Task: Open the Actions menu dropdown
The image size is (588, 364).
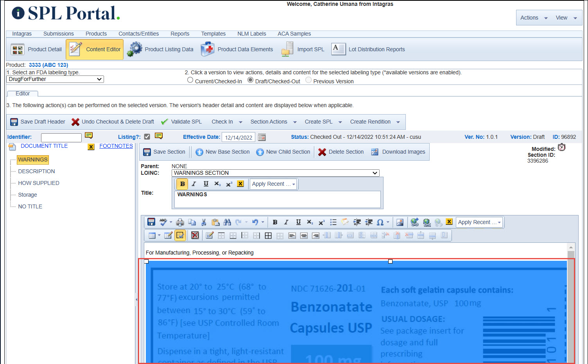Action: (534, 18)
